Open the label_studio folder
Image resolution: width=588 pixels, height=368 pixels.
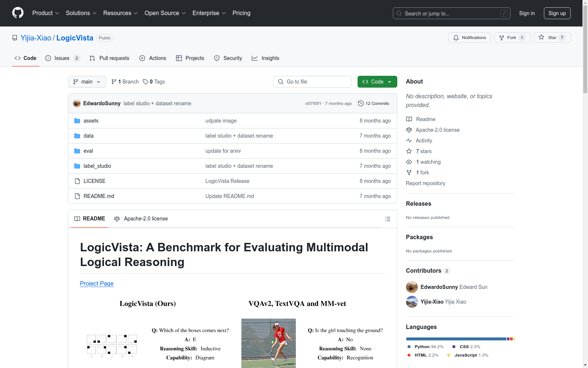pos(97,166)
